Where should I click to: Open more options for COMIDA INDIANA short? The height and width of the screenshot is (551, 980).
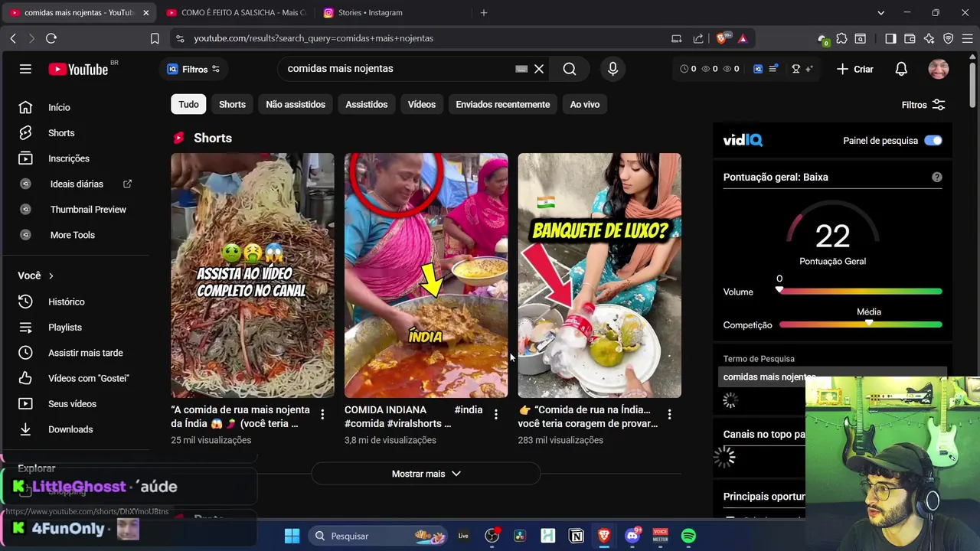(x=496, y=414)
